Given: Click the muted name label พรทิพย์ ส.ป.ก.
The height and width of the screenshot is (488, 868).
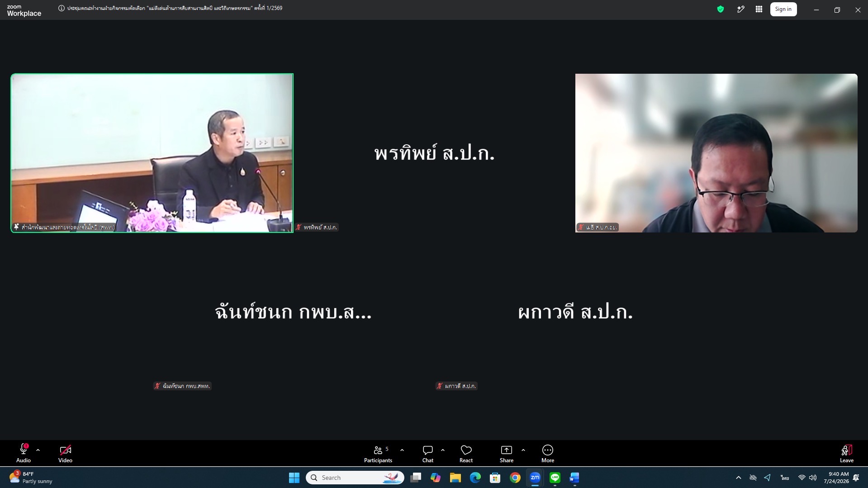Looking at the screenshot, I should [317, 227].
